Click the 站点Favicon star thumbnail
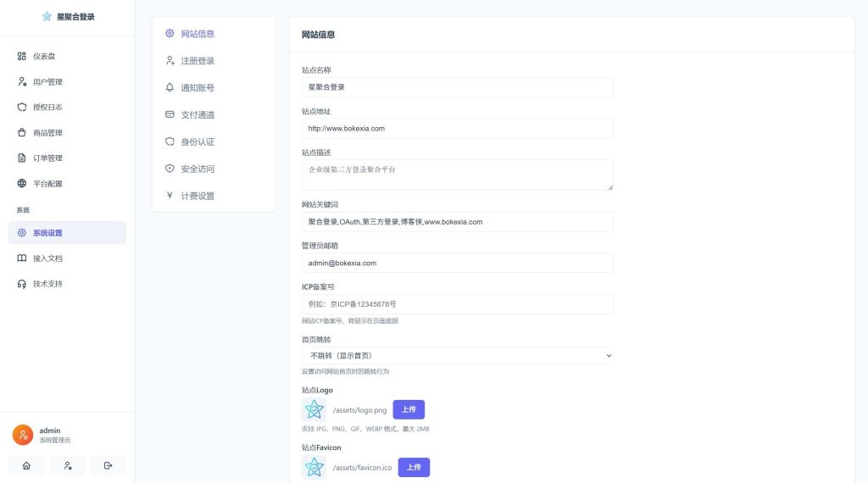The width and height of the screenshot is (868, 483). [x=314, y=468]
